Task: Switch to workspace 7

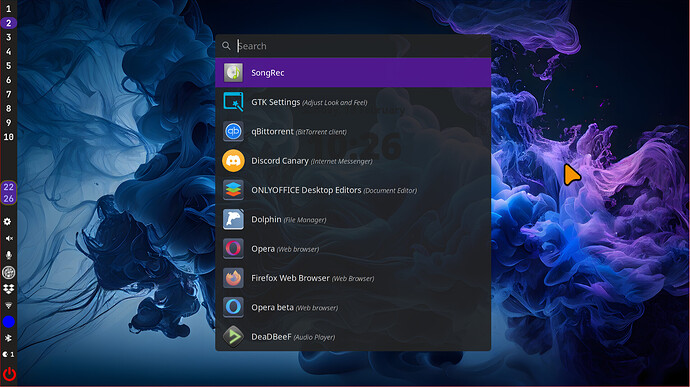Action: (8, 94)
